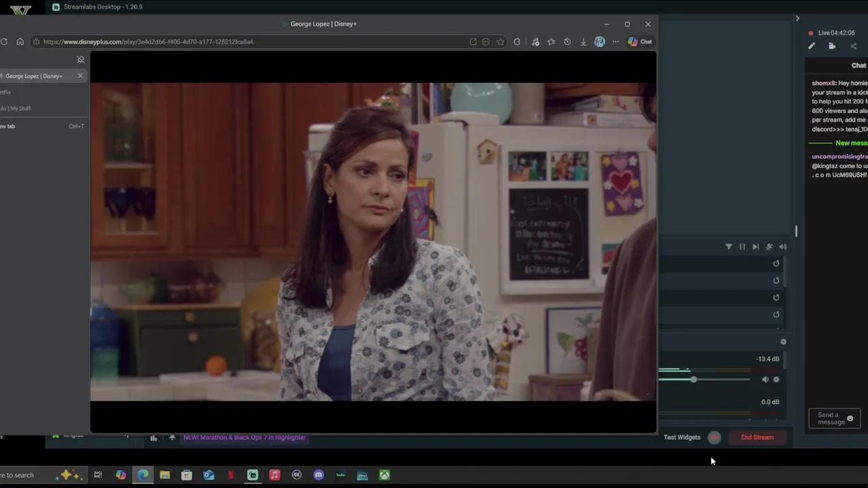Screen dimensions: 868x488
Task: Click the George Lopez video player area
Action: (373, 241)
